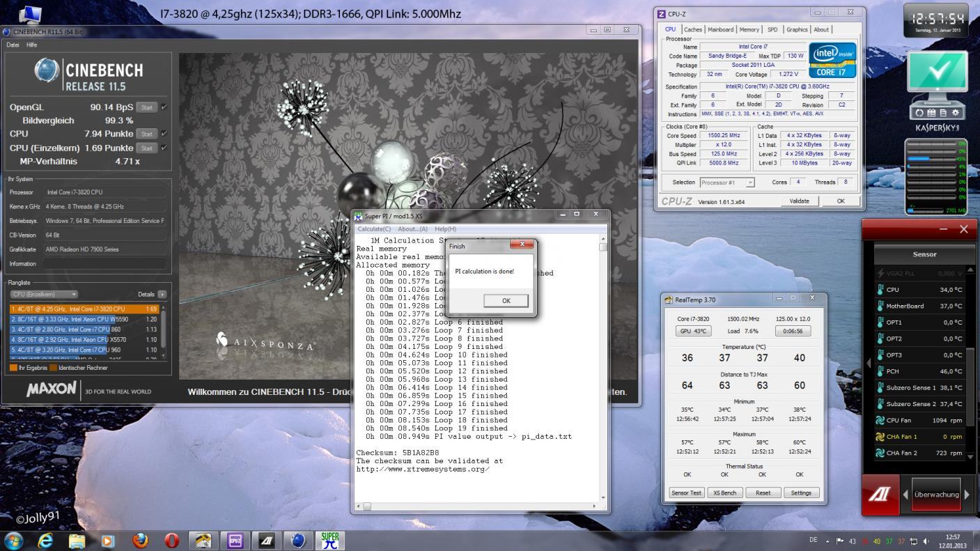The image size is (980, 551).
Task: Switch to Cinebench taskbar button
Action: click(299, 540)
